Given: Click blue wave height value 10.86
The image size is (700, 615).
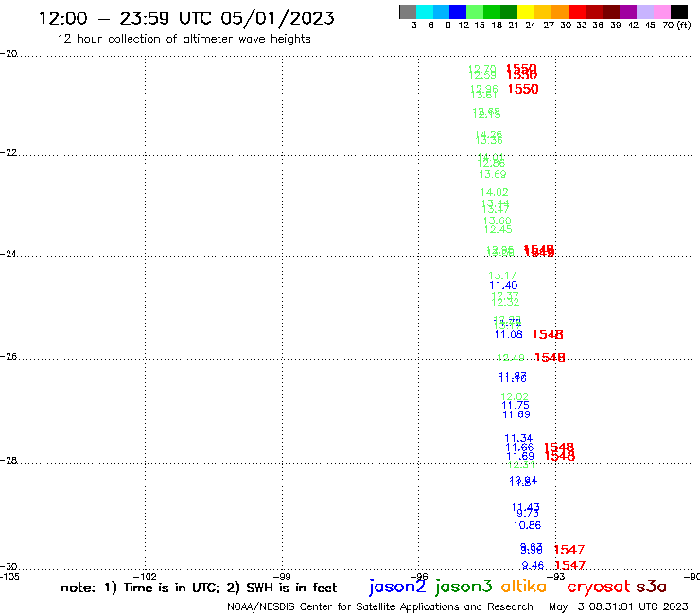Looking at the screenshot, I should (527, 525).
